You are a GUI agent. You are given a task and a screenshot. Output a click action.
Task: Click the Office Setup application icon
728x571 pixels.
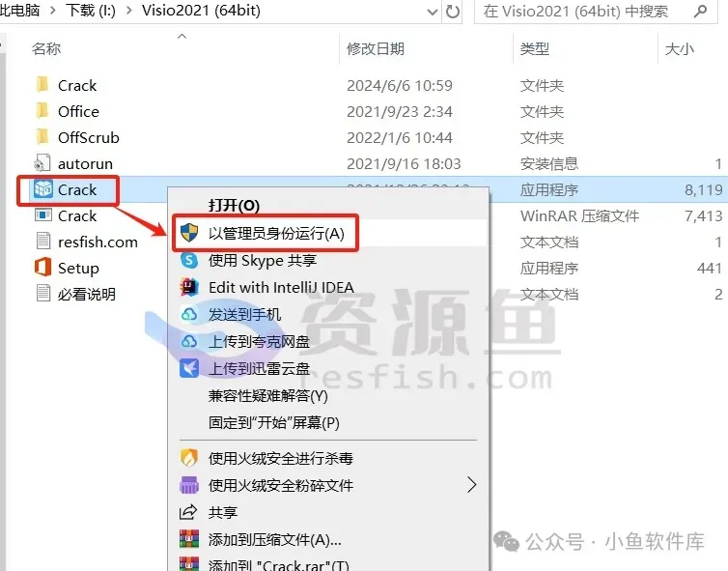point(42,268)
